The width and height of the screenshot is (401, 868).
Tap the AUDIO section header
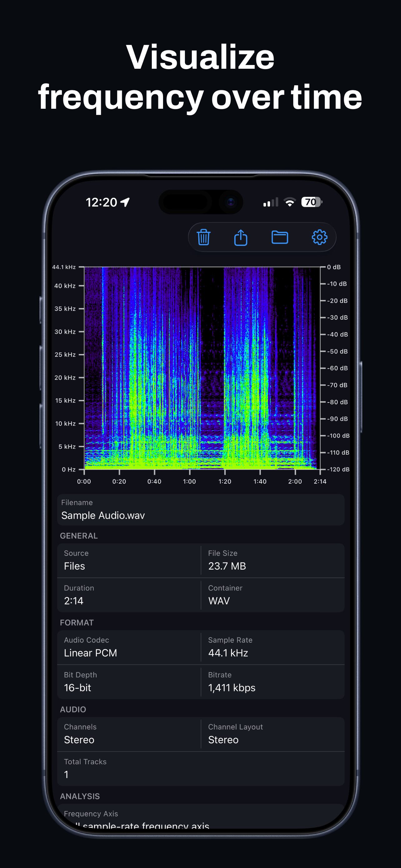click(x=73, y=710)
